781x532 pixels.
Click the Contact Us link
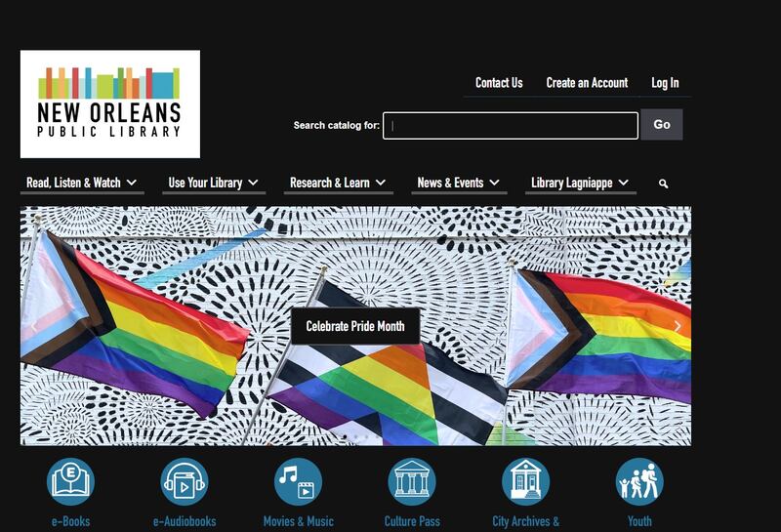[x=499, y=83]
